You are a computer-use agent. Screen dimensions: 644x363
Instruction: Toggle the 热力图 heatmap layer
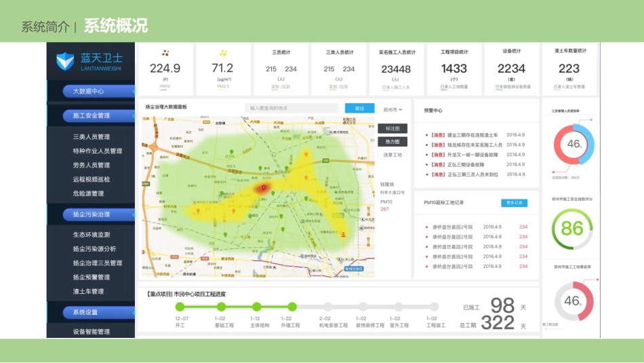click(x=393, y=142)
